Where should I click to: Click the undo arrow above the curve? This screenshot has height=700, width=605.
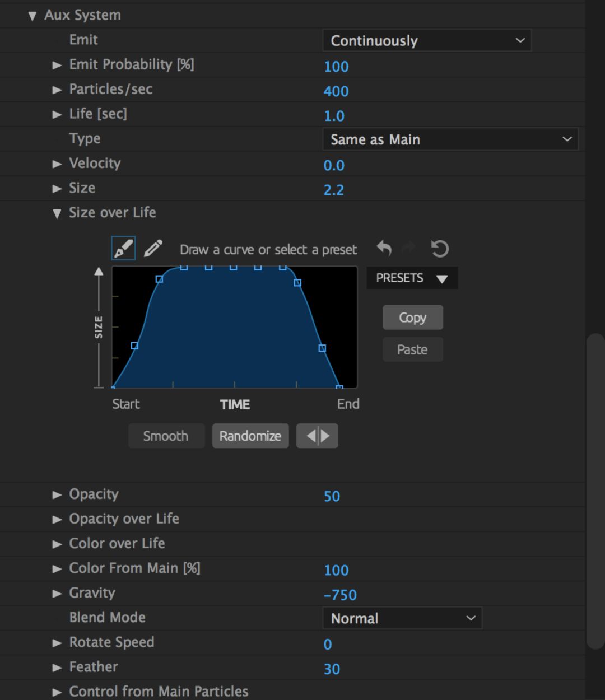tap(384, 248)
